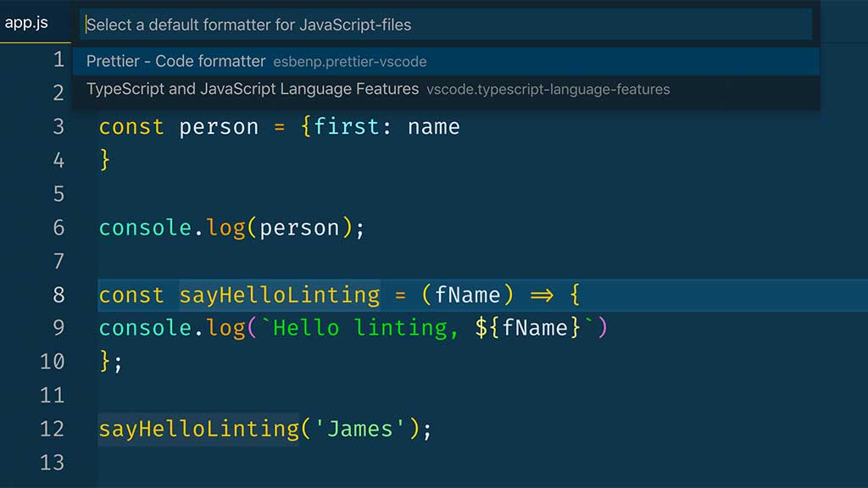
Task: Choose TypeScript and JavaScript Language Features option
Action: coord(446,89)
